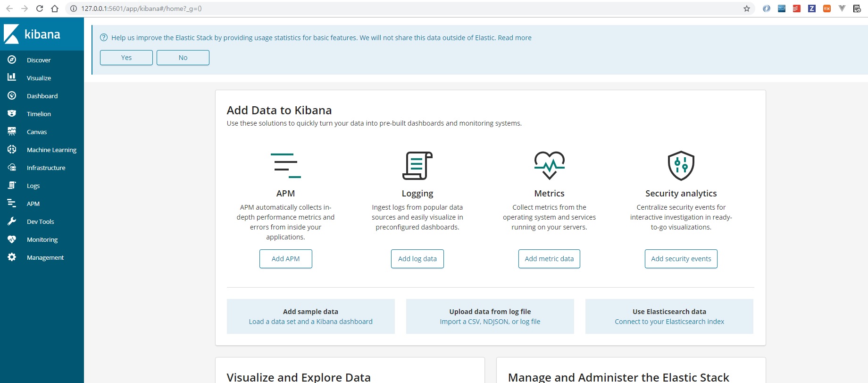Click the Add APM button
868x383 pixels.
pos(285,259)
